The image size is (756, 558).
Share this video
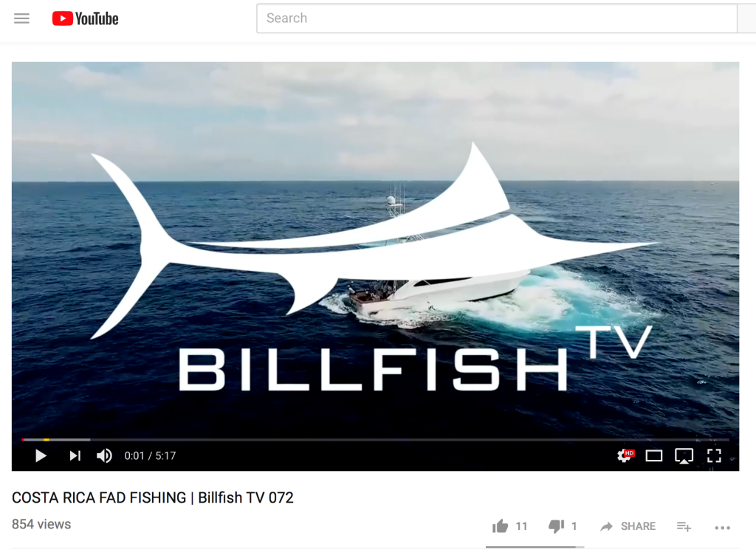[628, 526]
